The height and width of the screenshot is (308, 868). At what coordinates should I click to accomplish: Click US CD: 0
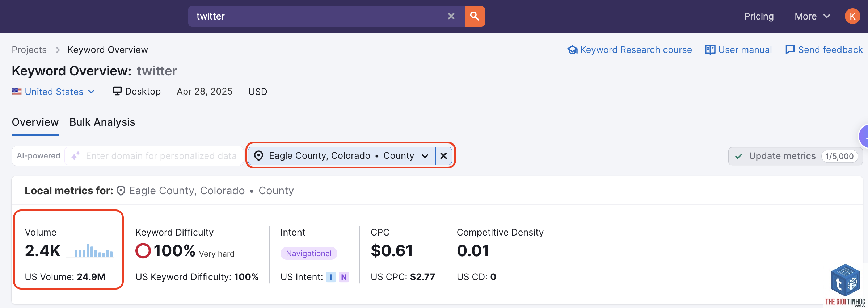click(476, 277)
